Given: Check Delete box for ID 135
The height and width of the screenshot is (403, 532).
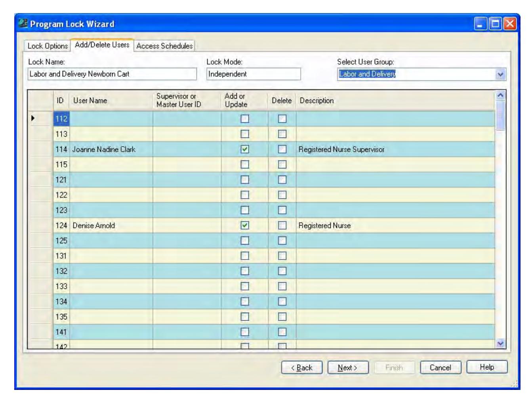Looking at the screenshot, I should pyautogui.click(x=282, y=317).
